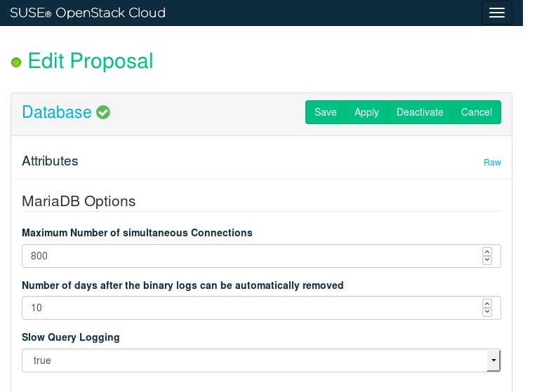Click the Database green checkmark icon

point(103,112)
